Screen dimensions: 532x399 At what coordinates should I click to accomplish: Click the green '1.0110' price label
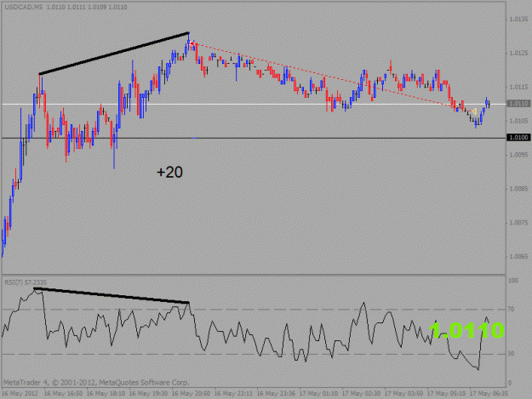(466, 330)
